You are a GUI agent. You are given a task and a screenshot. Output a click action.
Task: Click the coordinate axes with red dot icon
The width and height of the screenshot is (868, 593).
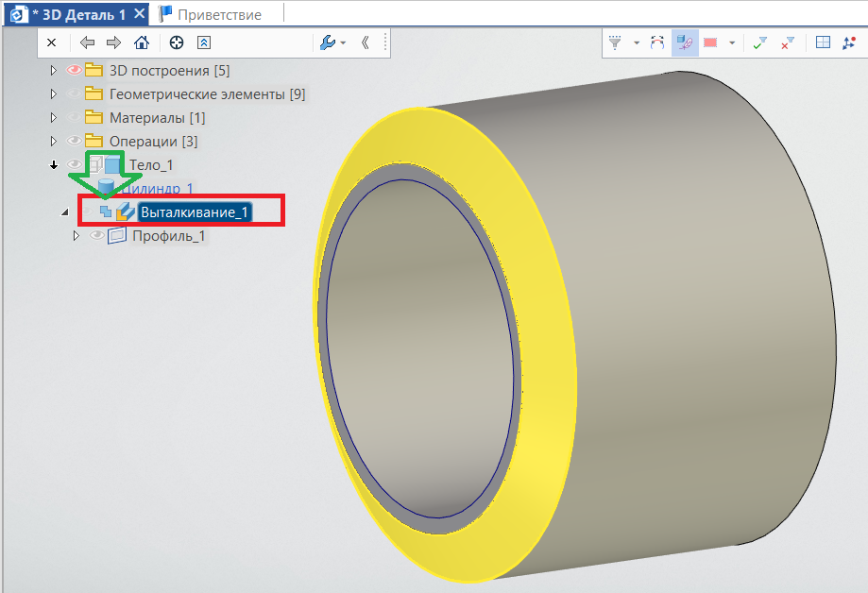pyautogui.click(x=848, y=42)
